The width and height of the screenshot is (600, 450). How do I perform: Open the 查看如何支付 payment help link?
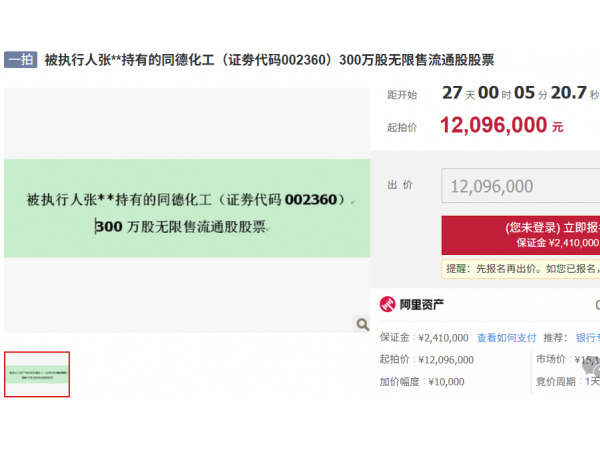(x=506, y=338)
